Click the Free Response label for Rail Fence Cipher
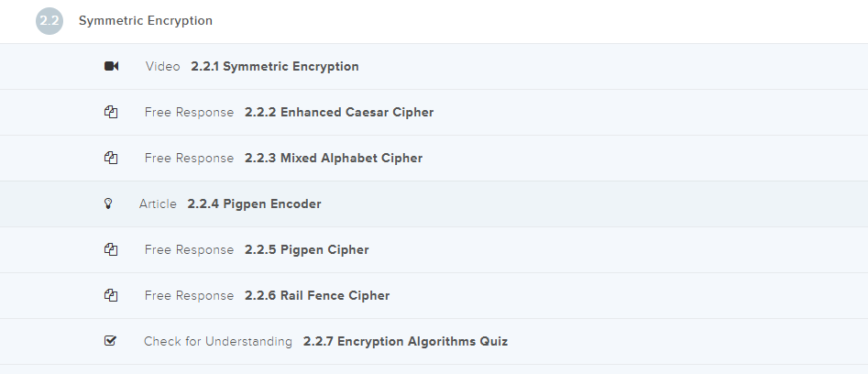The height and width of the screenshot is (374, 868). pos(189,295)
